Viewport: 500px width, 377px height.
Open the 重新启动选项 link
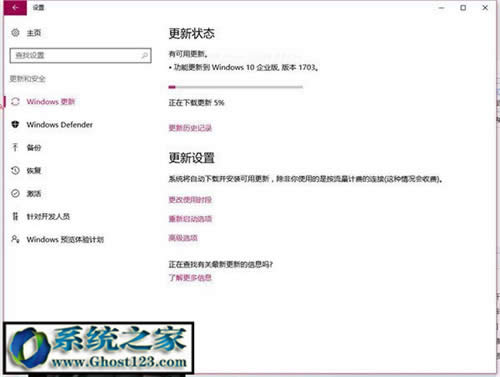(x=190, y=219)
